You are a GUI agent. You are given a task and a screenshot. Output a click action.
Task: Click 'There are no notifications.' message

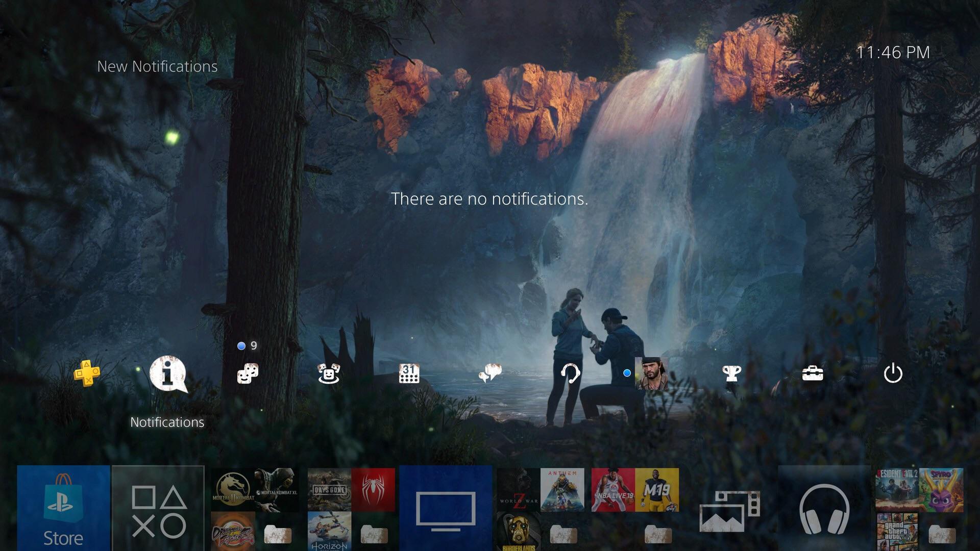(489, 199)
